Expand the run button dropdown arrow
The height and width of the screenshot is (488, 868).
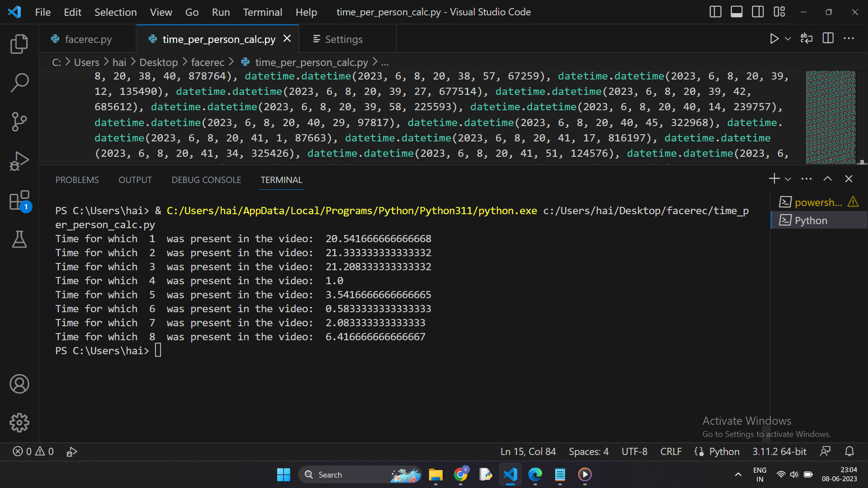788,39
